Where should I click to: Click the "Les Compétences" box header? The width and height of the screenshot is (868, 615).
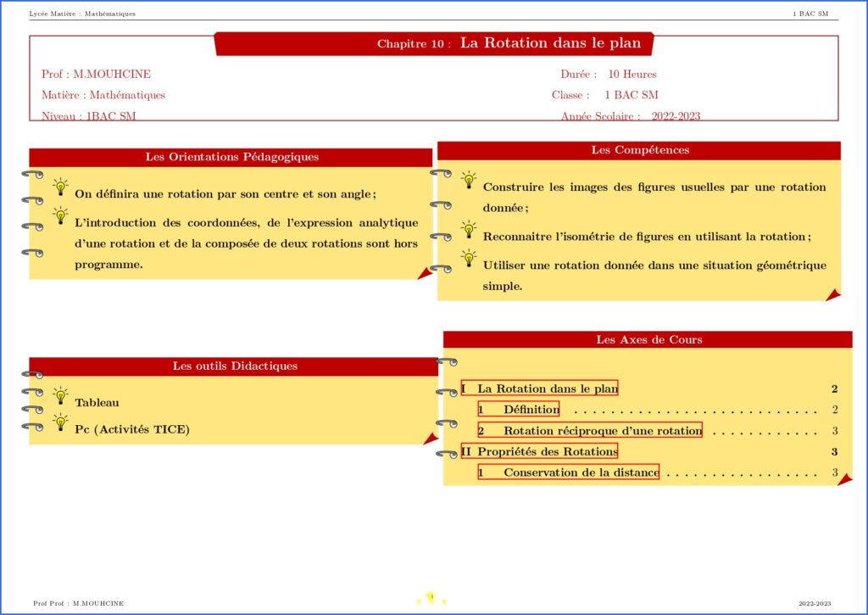pyautogui.click(x=639, y=150)
